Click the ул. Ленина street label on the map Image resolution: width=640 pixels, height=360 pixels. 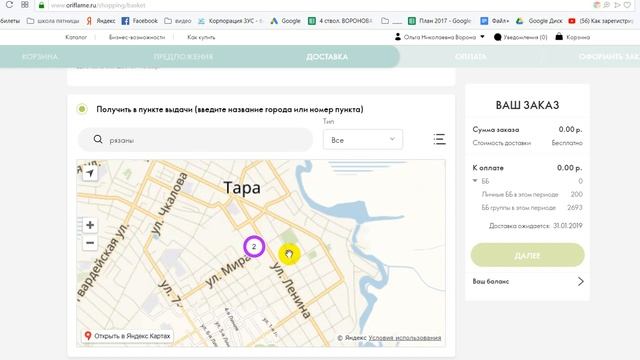click(x=291, y=290)
